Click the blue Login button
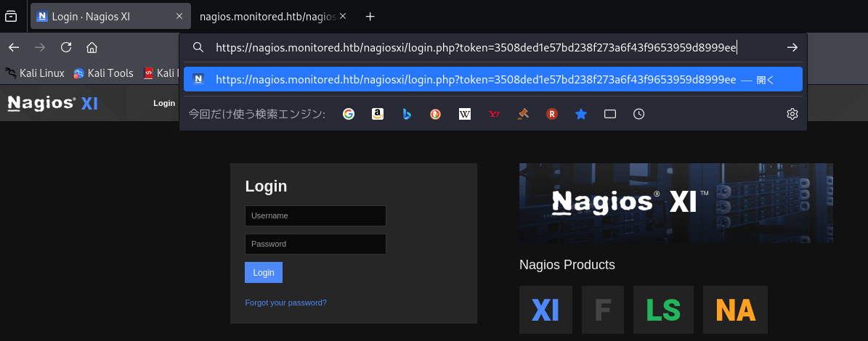 point(264,273)
